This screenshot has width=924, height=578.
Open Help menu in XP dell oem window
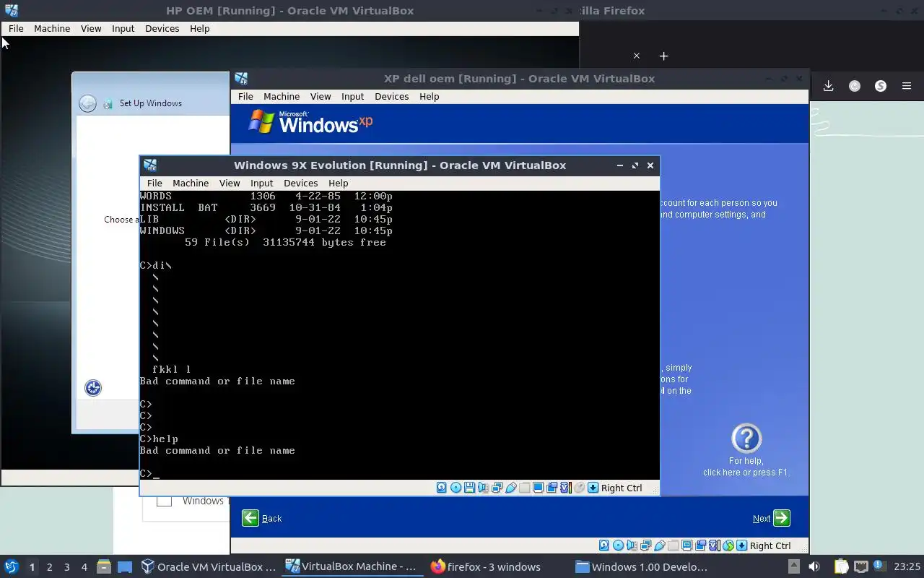tap(429, 96)
